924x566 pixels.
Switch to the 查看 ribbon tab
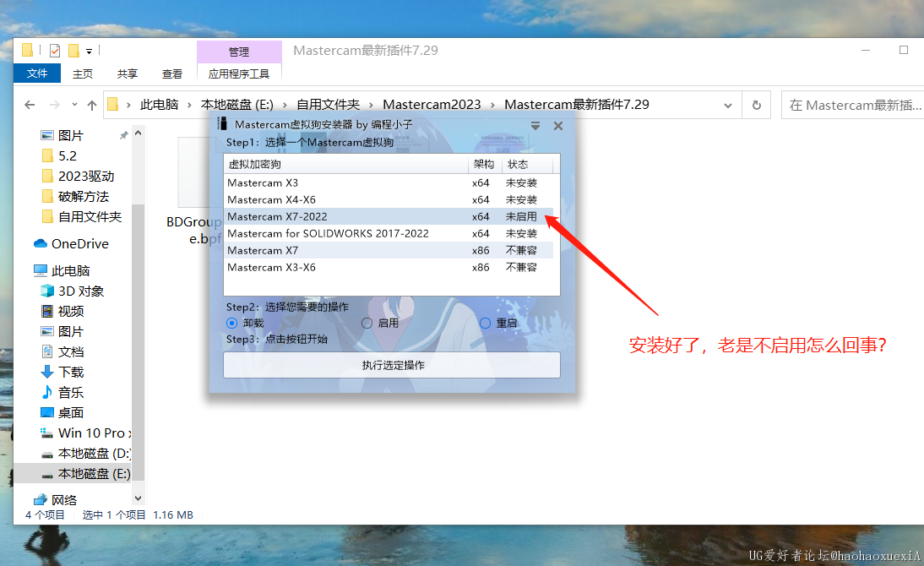[x=172, y=73]
